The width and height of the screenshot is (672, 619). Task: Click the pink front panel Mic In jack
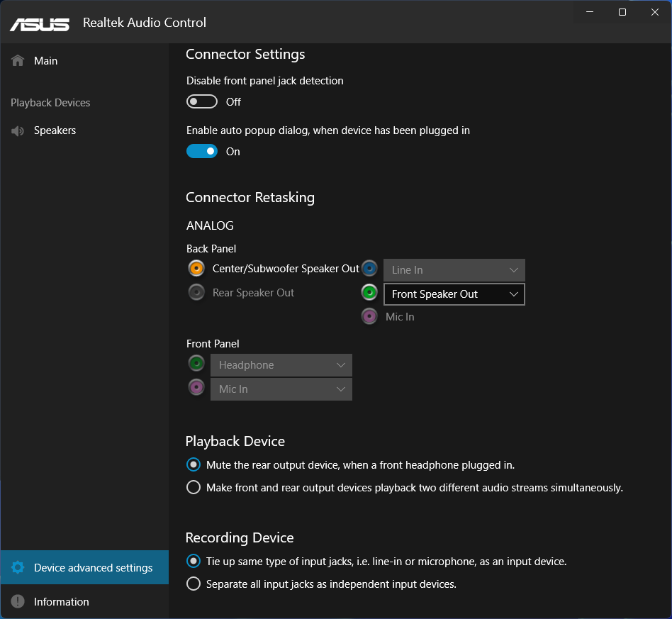point(196,387)
